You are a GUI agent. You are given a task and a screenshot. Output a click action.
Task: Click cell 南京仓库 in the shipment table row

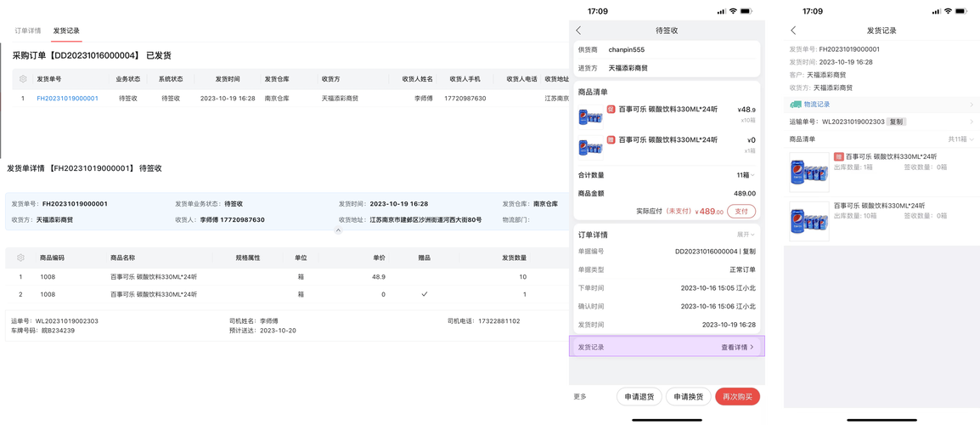pos(277,99)
